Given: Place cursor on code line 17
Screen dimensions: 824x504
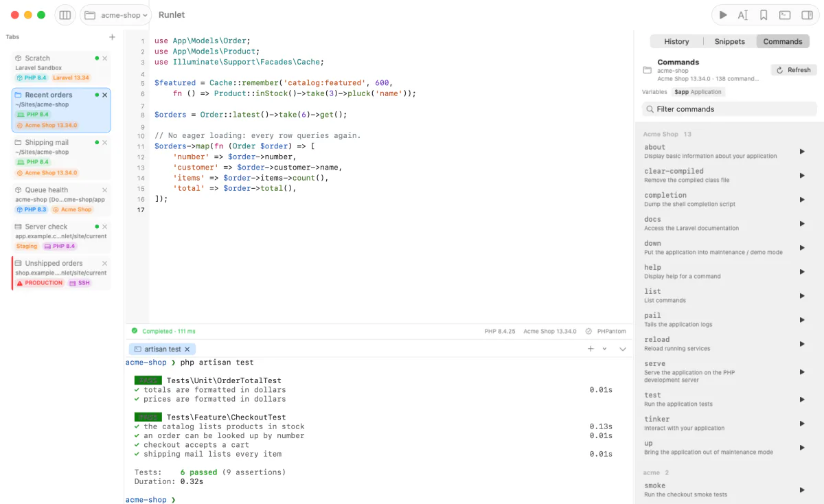Looking at the screenshot, I should tap(390, 209).
